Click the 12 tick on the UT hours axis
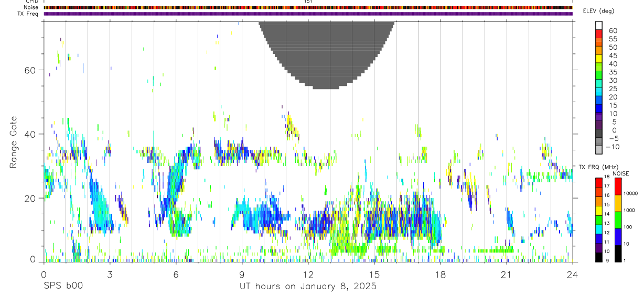Image resolution: width=644 pixels, height=297 pixels. pyautogui.click(x=308, y=274)
